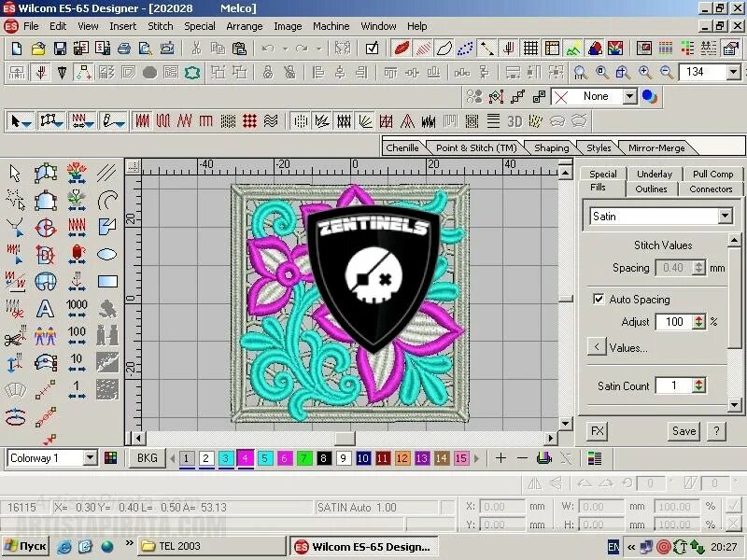Switch to the Pull Comp tab
Image resolution: width=747 pixels, height=560 pixels.
click(x=712, y=174)
